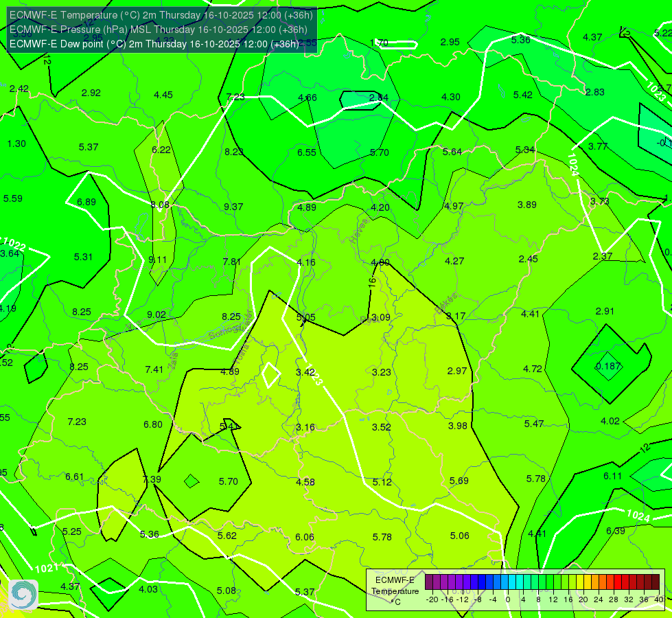This screenshot has width=672, height=618.
Task: Click the dew point value 9.11
Action: pyautogui.click(x=158, y=260)
